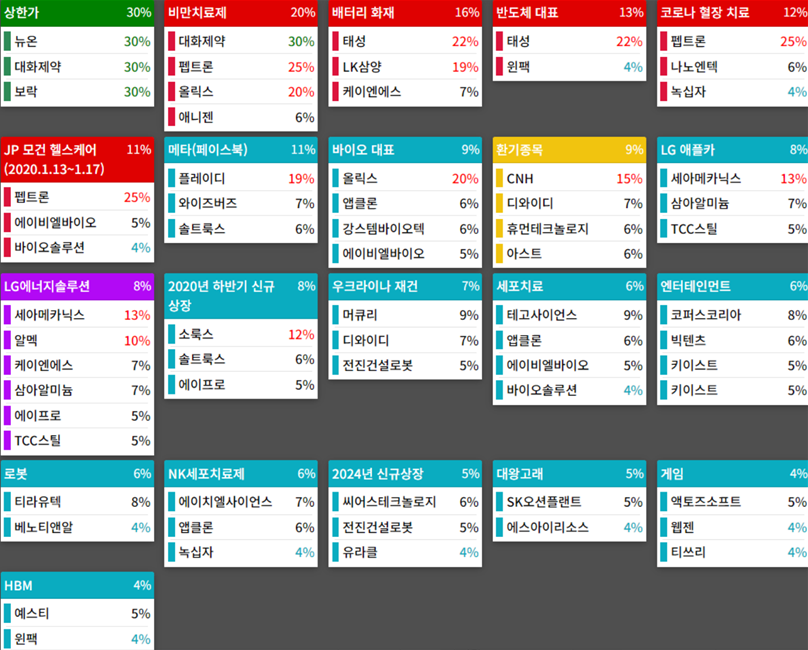Open the 2020년 하반기 신규상장 header

pyautogui.click(x=241, y=296)
